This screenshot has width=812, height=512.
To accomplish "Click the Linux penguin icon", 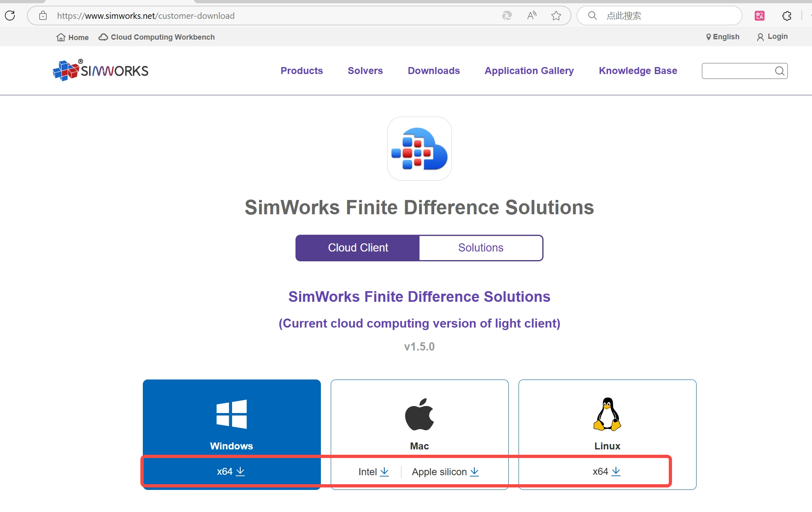I will click(x=607, y=414).
